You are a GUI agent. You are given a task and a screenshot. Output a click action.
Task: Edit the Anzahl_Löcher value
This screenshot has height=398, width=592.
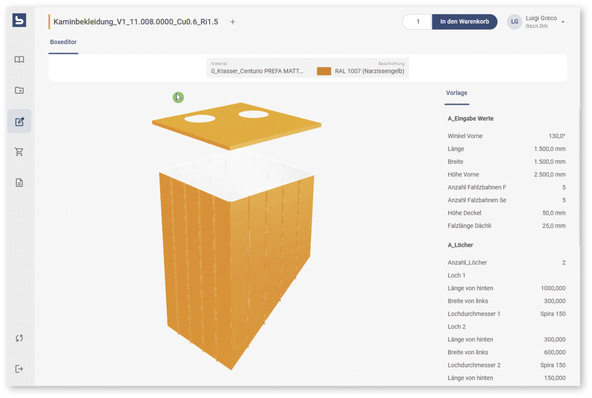[x=564, y=262]
